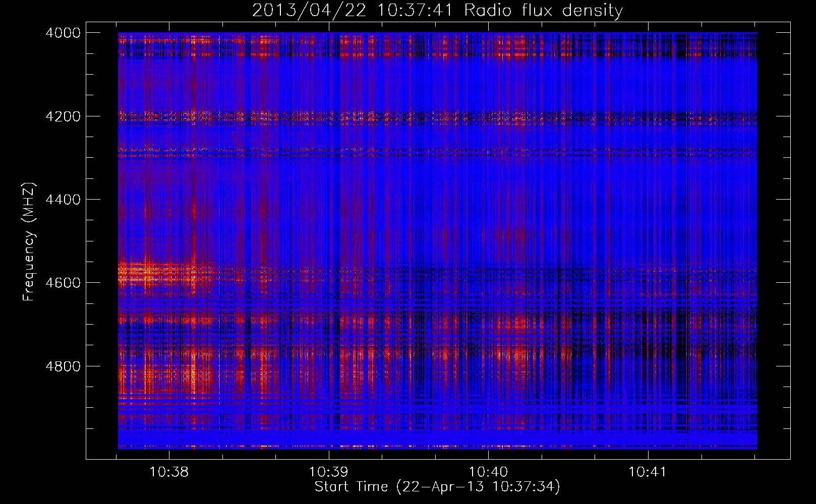Click the 4200 frequency axis label
816x504 pixels.
coord(63,116)
